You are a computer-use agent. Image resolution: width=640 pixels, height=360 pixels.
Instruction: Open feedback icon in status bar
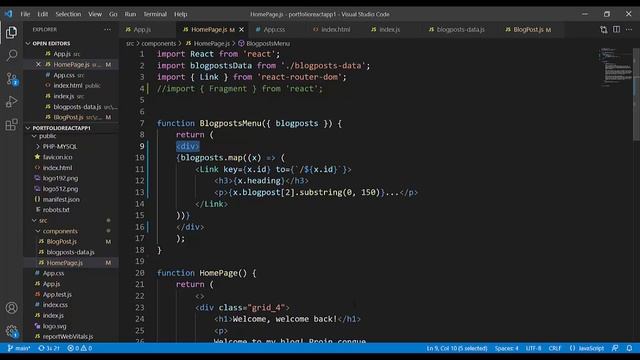(615, 348)
